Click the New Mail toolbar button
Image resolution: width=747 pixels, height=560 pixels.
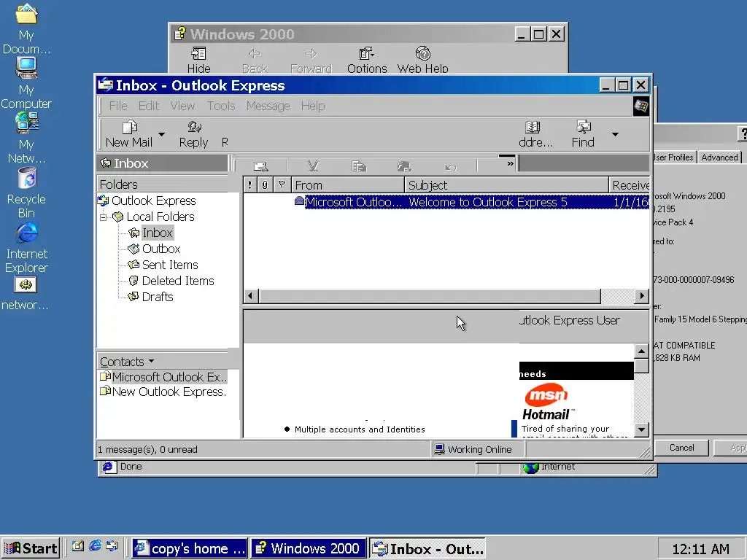[x=129, y=134]
